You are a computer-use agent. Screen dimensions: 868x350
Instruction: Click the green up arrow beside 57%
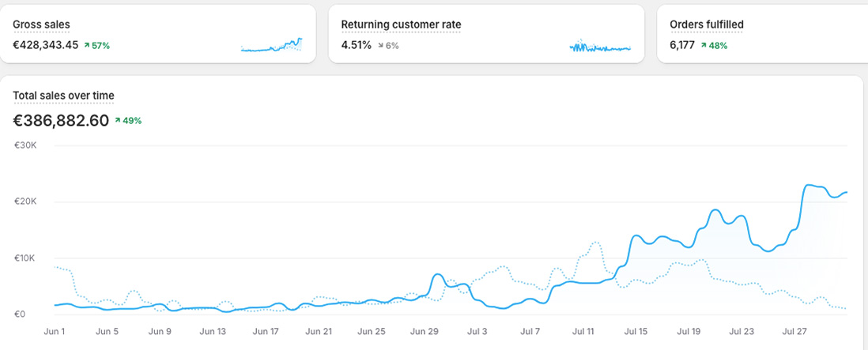[86, 46]
